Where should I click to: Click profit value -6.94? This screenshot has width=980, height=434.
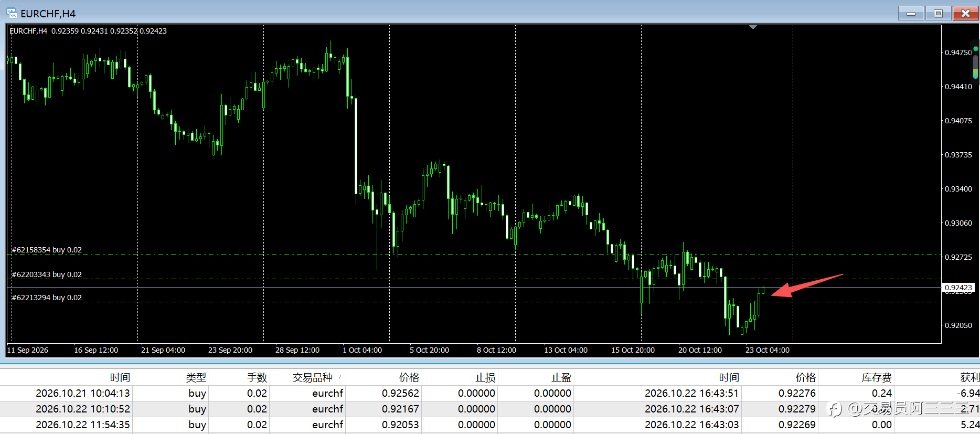(968, 393)
